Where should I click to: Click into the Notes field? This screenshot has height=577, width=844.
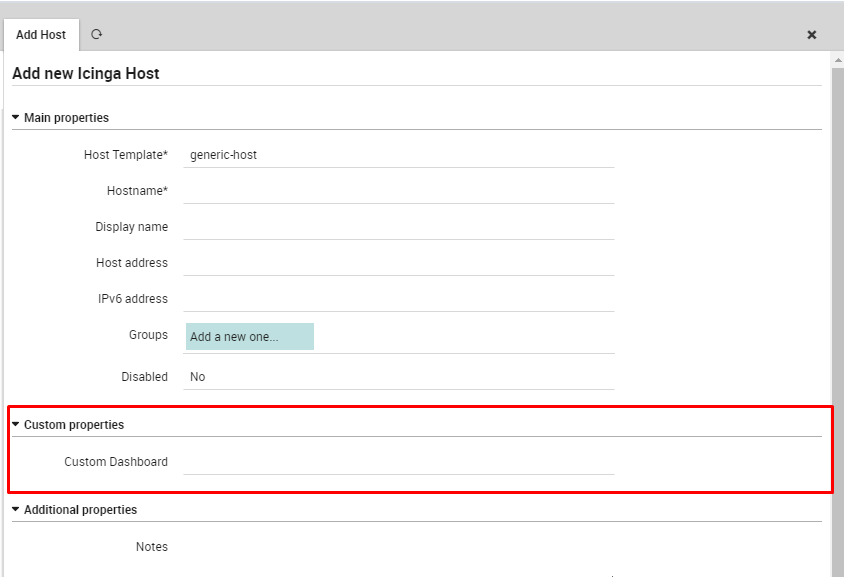tap(399, 548)
